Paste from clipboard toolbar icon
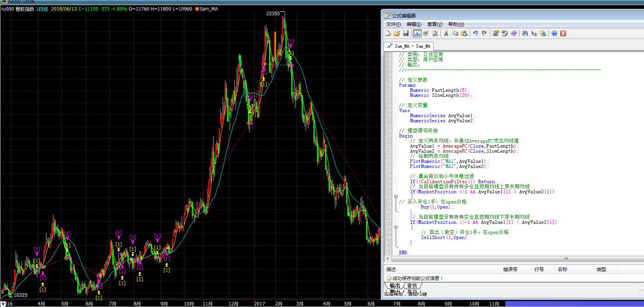 click(464, 34)
